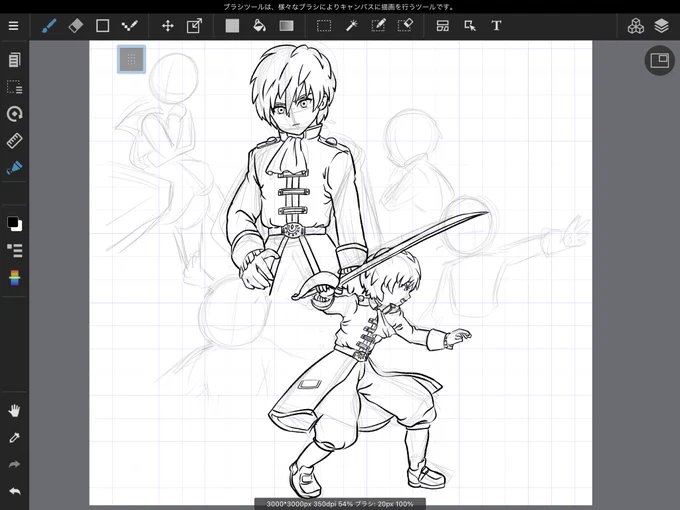
Task: Click the foreground/background color swatch
Action: point(14,224)
